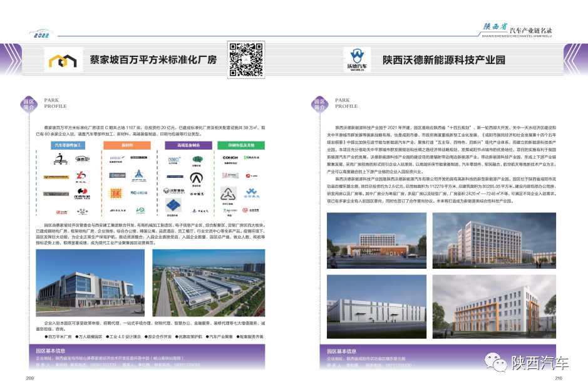Click the blue W-shaped logo under 印刷包装
Viewport: 588px width, 389px height.
click(x=251, y=193)
